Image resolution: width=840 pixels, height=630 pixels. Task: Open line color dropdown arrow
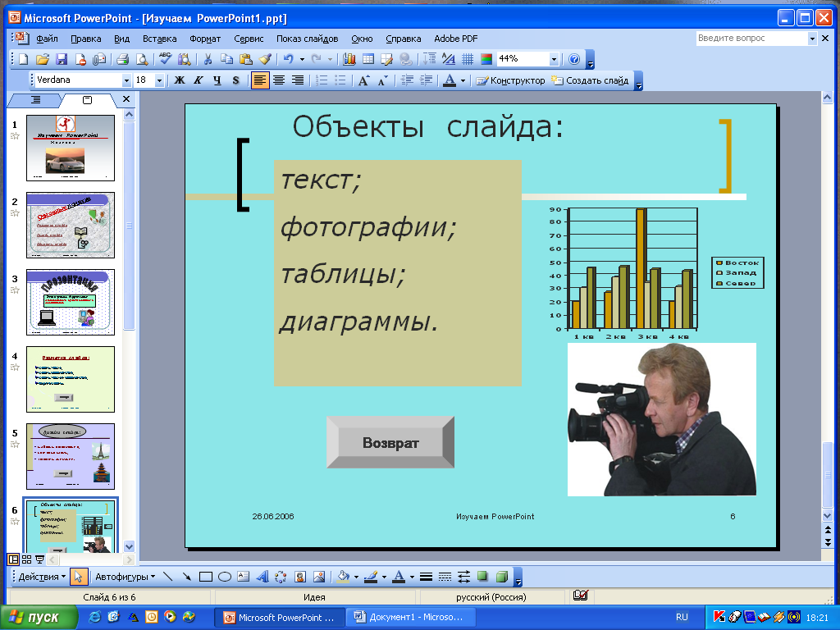click(x=384, y=577)
